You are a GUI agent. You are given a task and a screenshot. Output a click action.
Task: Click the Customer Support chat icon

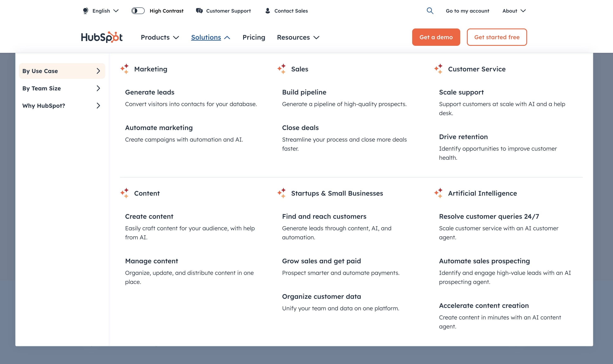(199, 11)
